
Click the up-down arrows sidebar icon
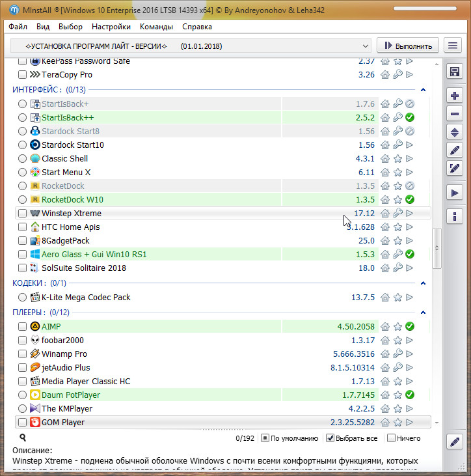tap(454, 132)
